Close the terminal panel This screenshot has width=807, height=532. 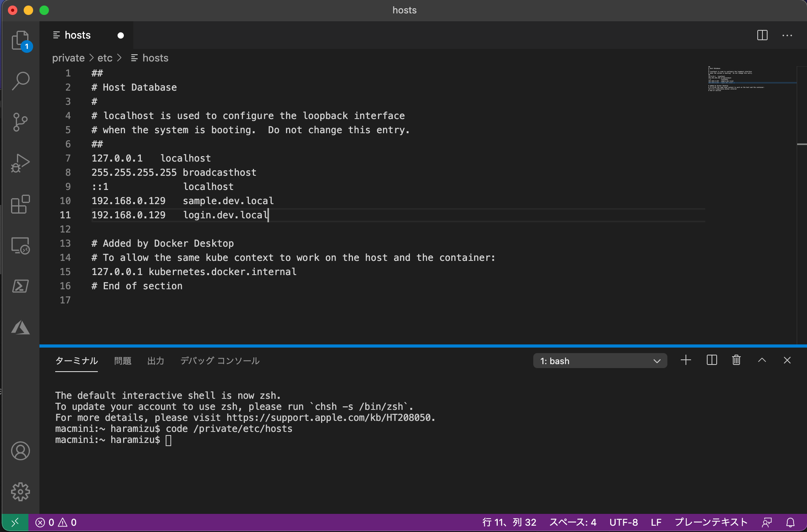pyautogui.click(x=787, y=360)
